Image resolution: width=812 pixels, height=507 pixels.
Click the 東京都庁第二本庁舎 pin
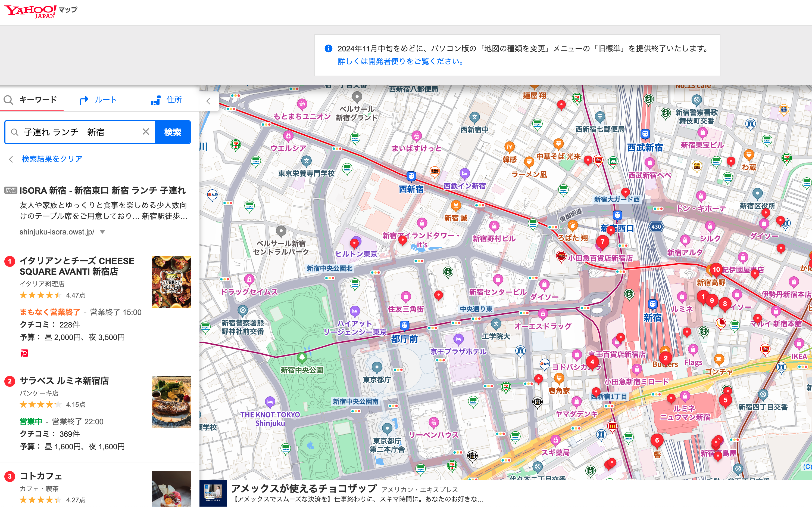(x=387, y=429)
